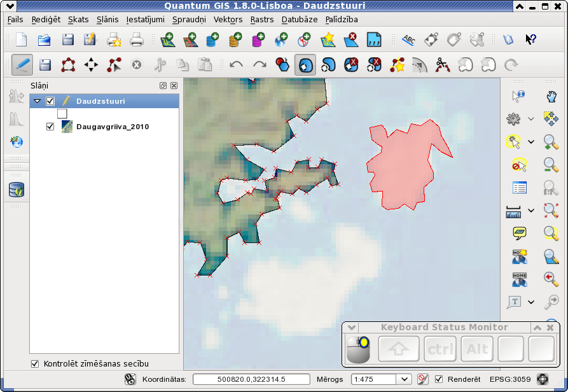Open attribute table icon
The image size is (568, 392).
click(x=520, y=188)
